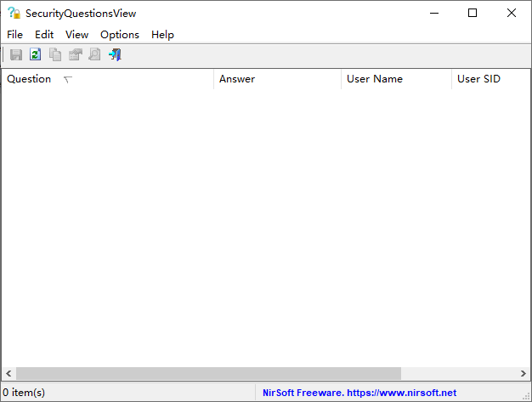Open the View menu
The width and height of the screenshot is (532, 402).
(x=77, y=35)
